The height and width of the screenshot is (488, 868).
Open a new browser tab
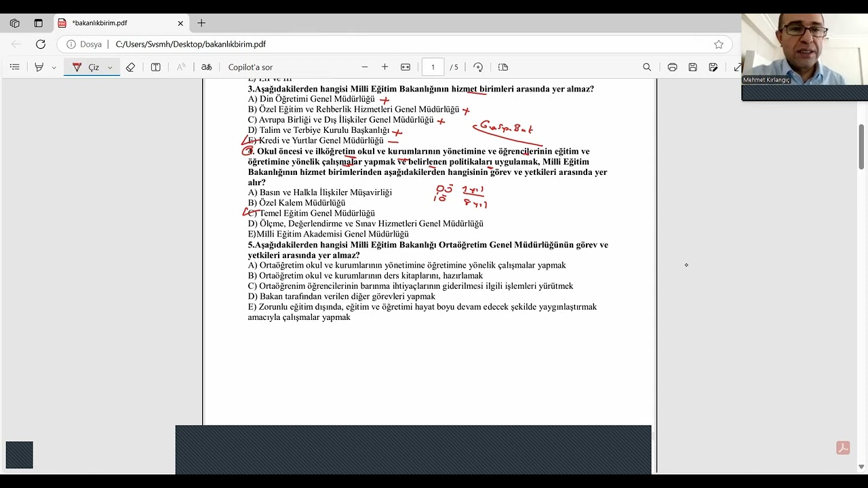(201, 23)
